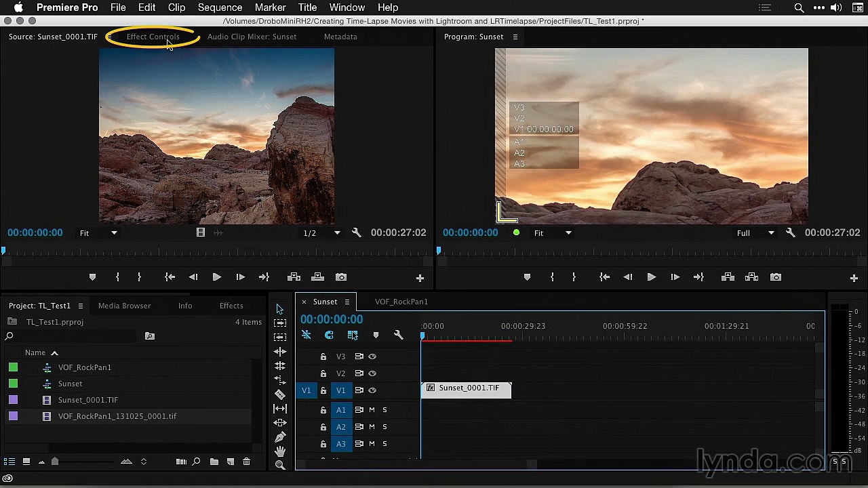The image size is (868, 488).
Task: Select the Zoom tool in tools panel
Action: tap(280, 465)
